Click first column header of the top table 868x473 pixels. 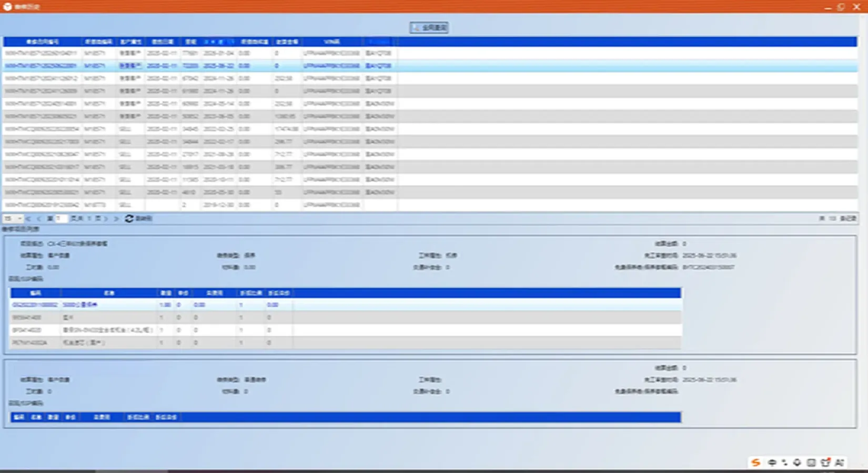(43, 42)
